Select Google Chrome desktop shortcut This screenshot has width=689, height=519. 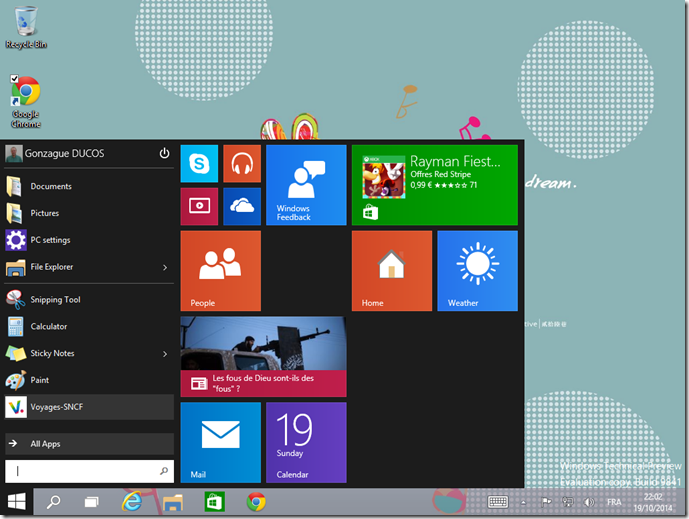26,102
